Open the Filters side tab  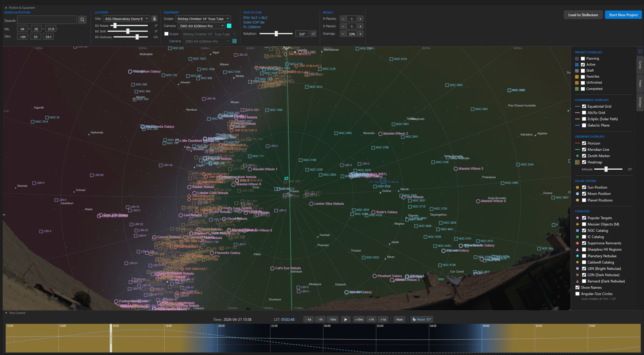pyautogui.click(x=640, y=84)
